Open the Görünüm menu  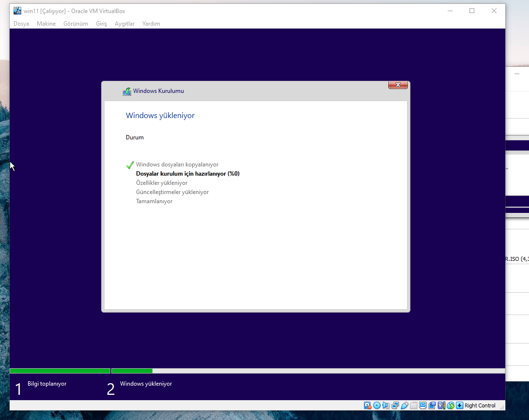[x=76, y=24]
